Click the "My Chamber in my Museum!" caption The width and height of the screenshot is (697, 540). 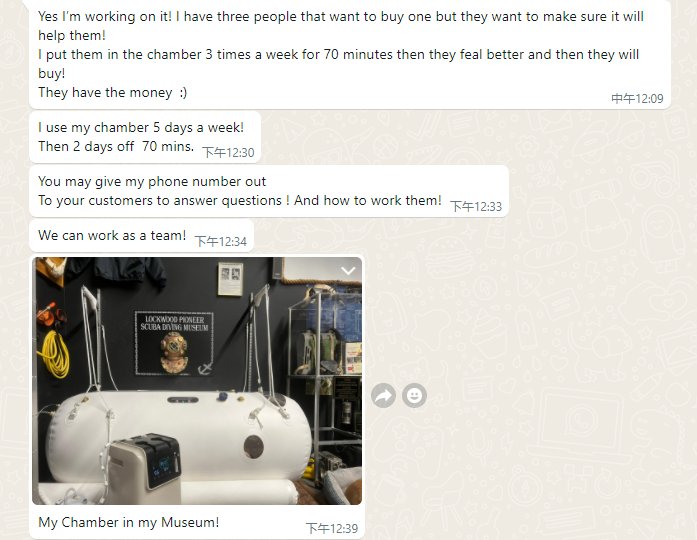click(128, 522)
